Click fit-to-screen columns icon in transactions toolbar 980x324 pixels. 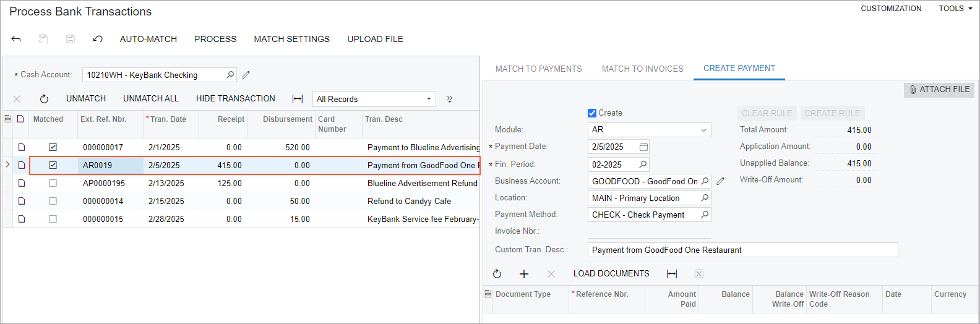click(298, 99)
